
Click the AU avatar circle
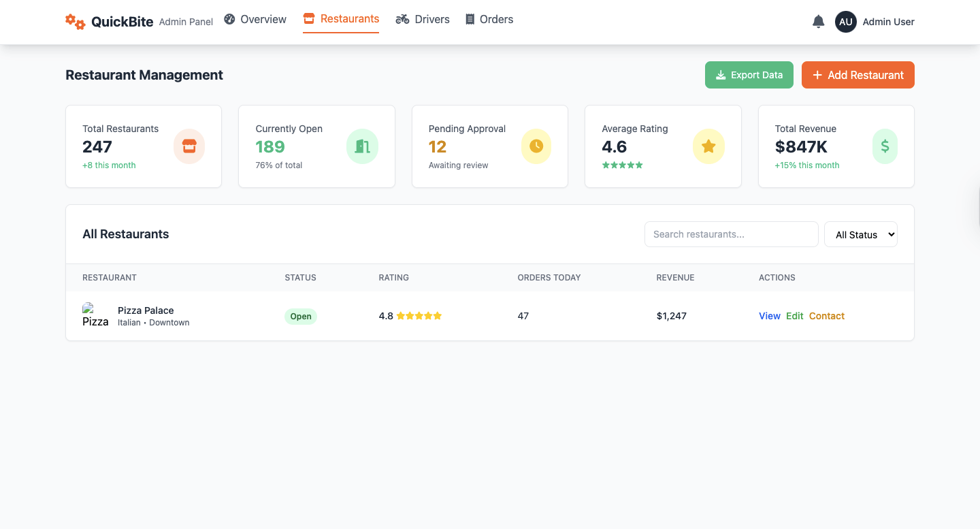click(845, 22)
